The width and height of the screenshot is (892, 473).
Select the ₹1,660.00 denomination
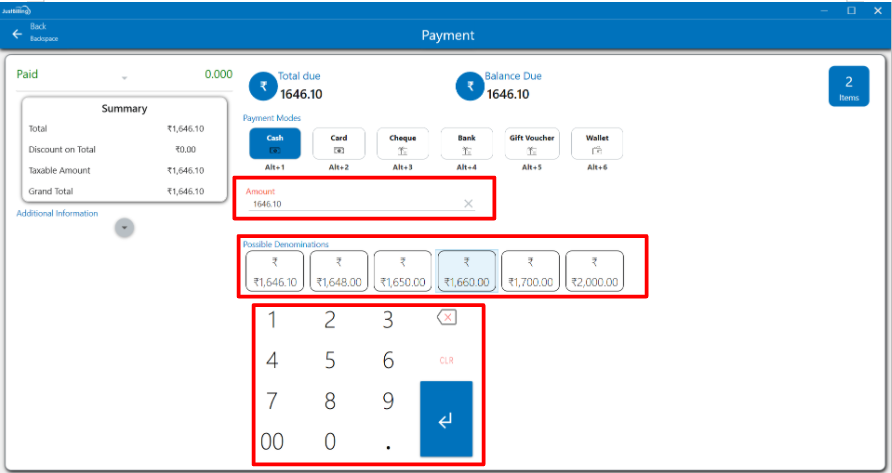point(466,272)
